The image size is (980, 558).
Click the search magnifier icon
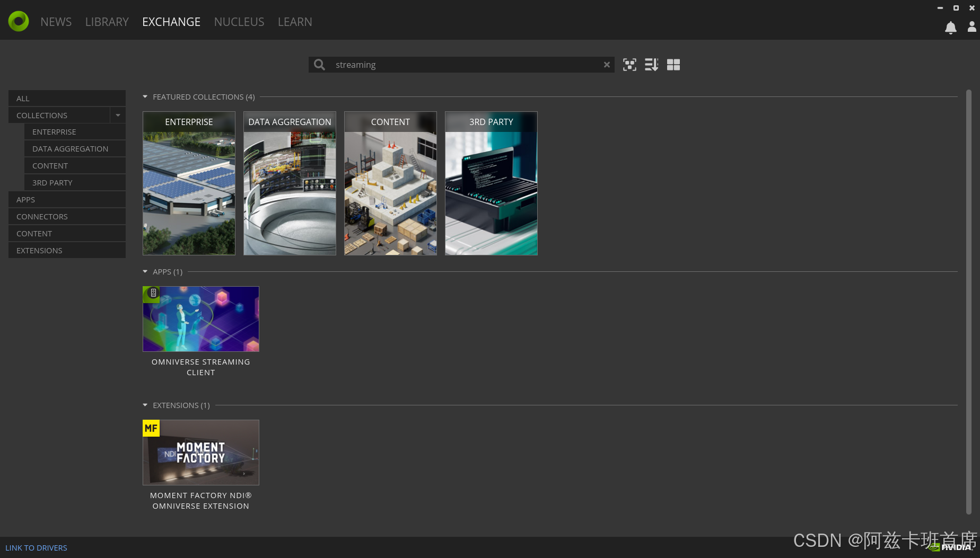pyautogui.click(x=319, y=65)
